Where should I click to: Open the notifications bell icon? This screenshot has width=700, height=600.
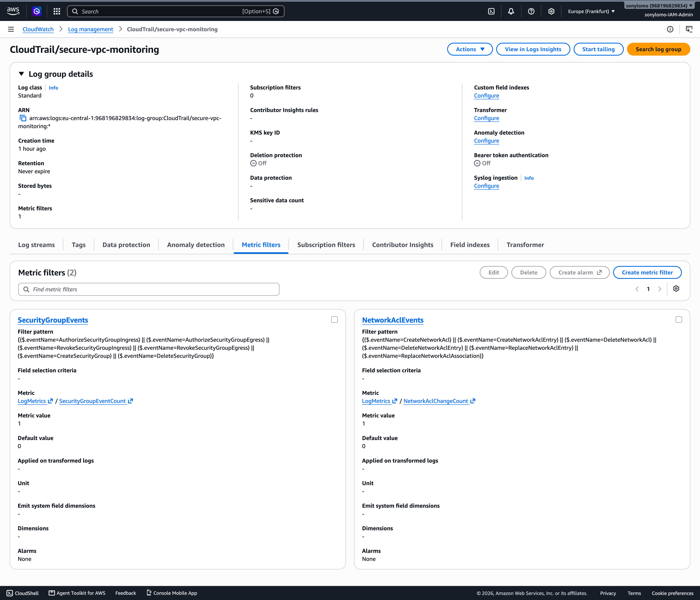(511, 11)
